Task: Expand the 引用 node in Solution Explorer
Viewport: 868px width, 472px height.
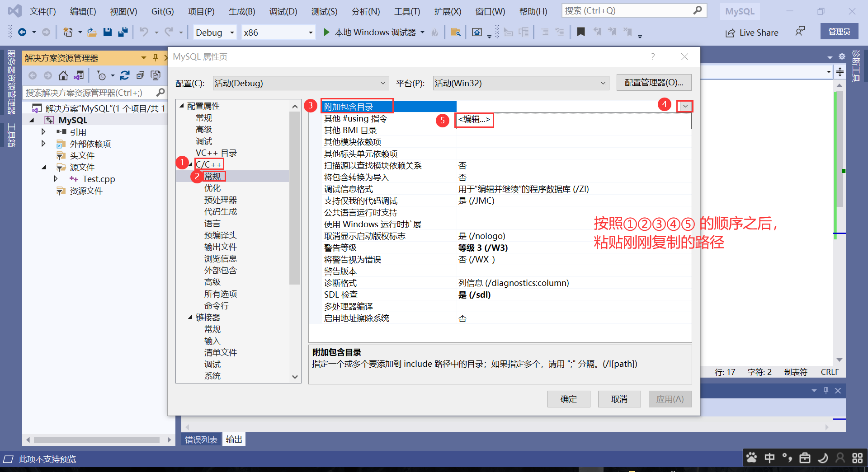Action: (43, 132)
